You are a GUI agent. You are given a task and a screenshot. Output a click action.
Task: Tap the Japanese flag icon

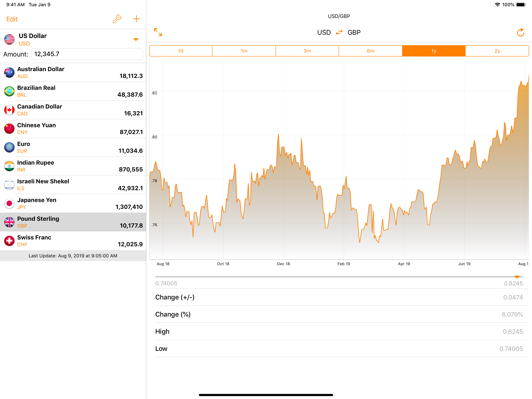pos(9,203)
